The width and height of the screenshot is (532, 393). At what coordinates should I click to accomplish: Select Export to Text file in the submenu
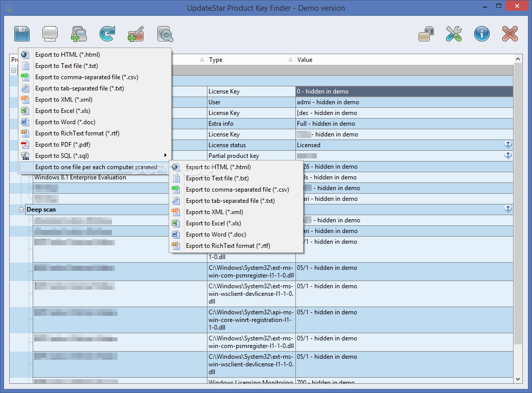pyautogui.click(x=236, y=178)
